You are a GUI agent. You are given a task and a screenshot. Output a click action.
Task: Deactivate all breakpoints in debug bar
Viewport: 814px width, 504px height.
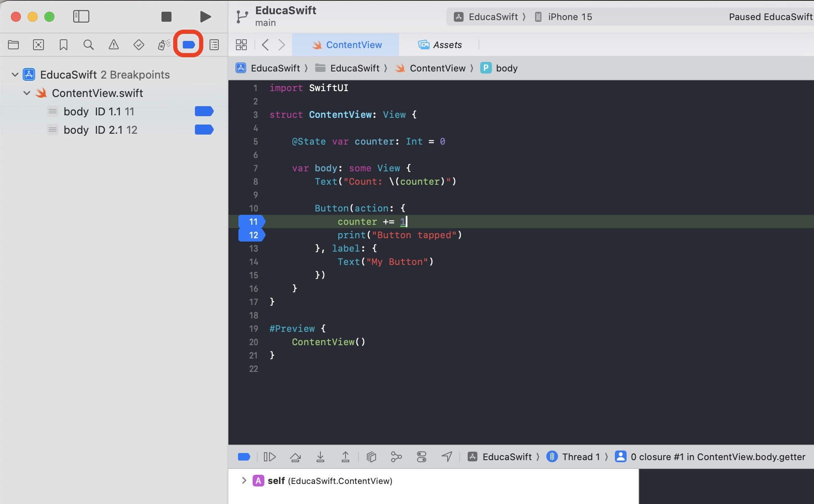pyautogui.click(x=244, y=457)
